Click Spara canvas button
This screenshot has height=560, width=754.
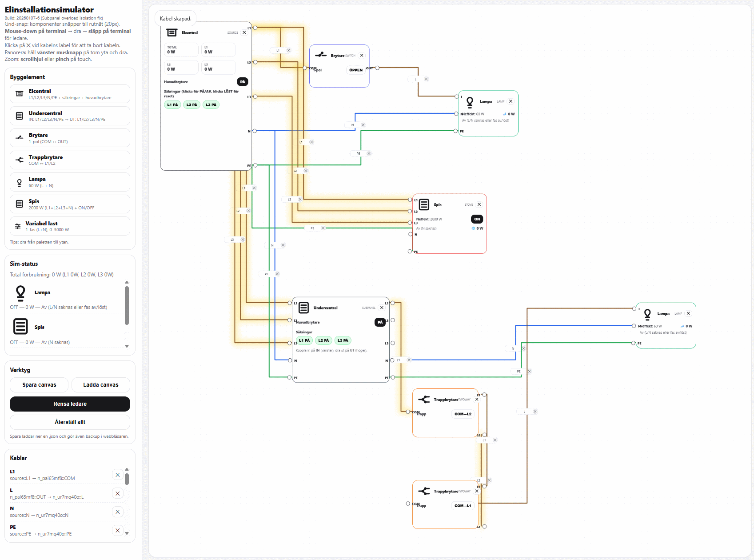tap(39, 385)
